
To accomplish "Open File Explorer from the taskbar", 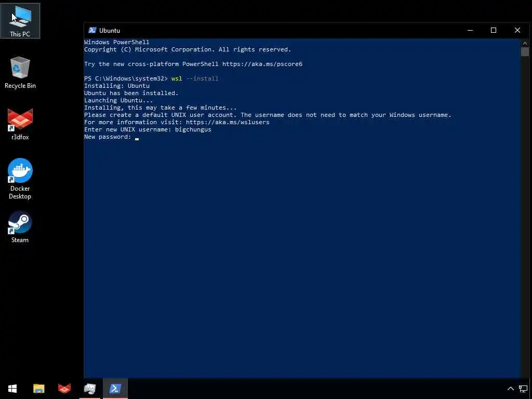I will [x=38, y=389].
